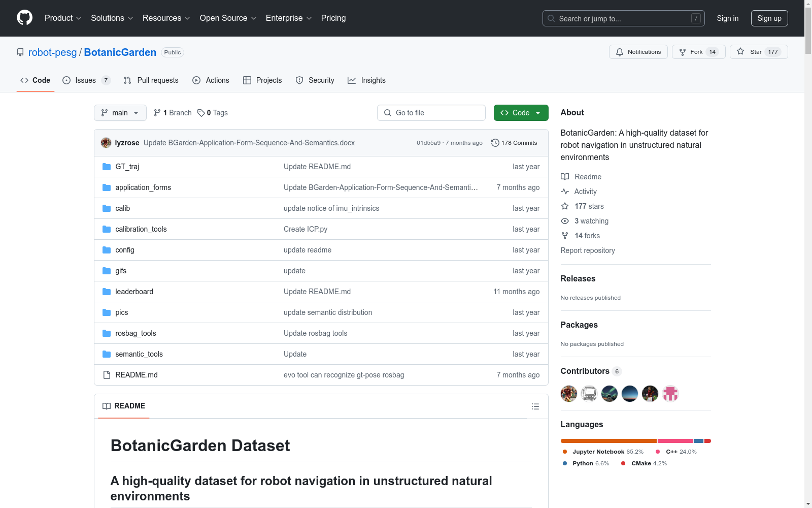Open the Security tab
This screenshot has height=508, width=812.
coord(315,80)
